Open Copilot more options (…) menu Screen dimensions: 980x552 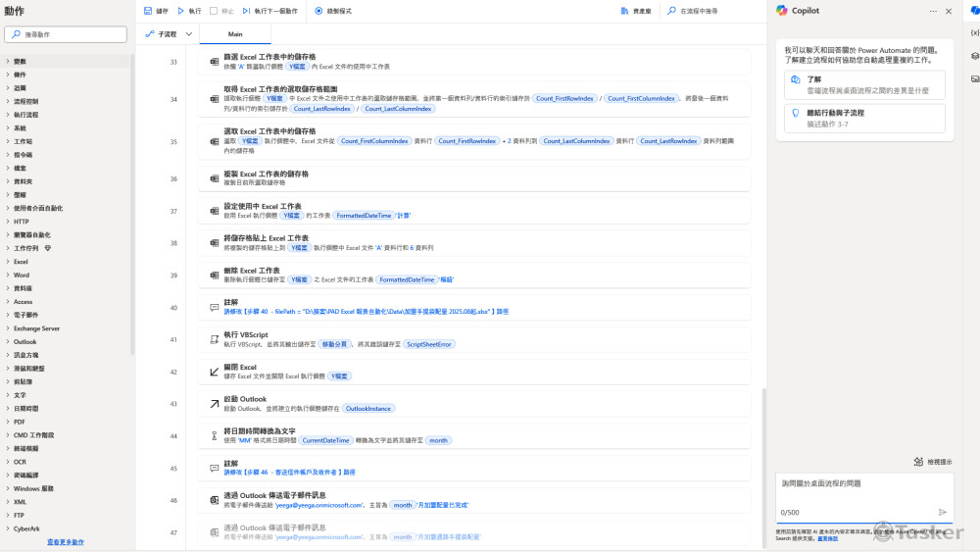[933, 11]
